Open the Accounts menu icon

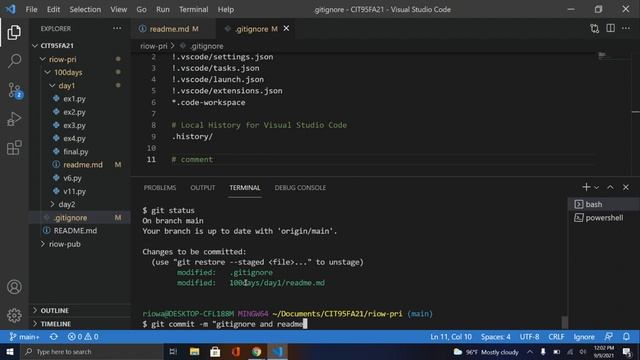tap(14, 287)
